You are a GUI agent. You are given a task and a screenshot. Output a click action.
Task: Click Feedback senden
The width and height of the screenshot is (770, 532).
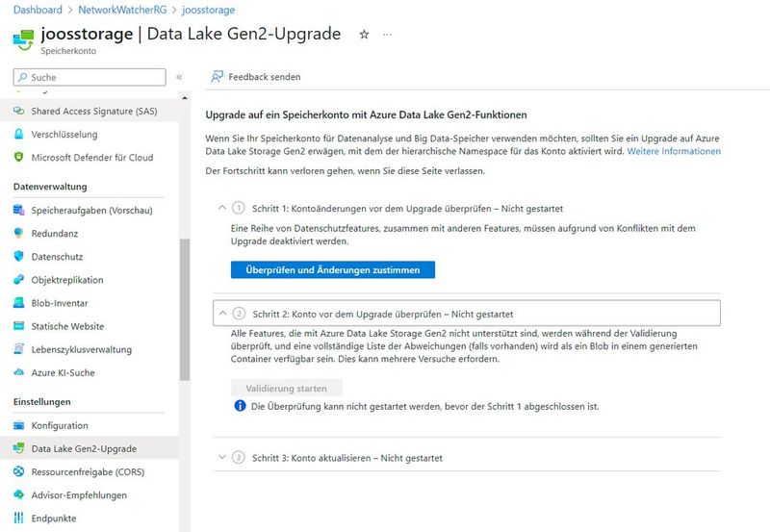tap(255, 77)
